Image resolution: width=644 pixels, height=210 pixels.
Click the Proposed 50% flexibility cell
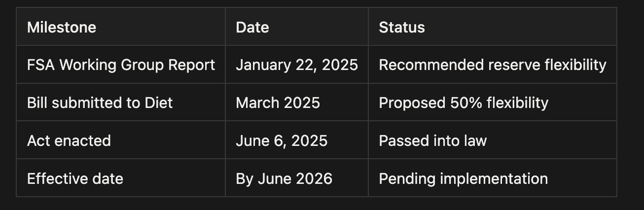[x=463, y=103]
